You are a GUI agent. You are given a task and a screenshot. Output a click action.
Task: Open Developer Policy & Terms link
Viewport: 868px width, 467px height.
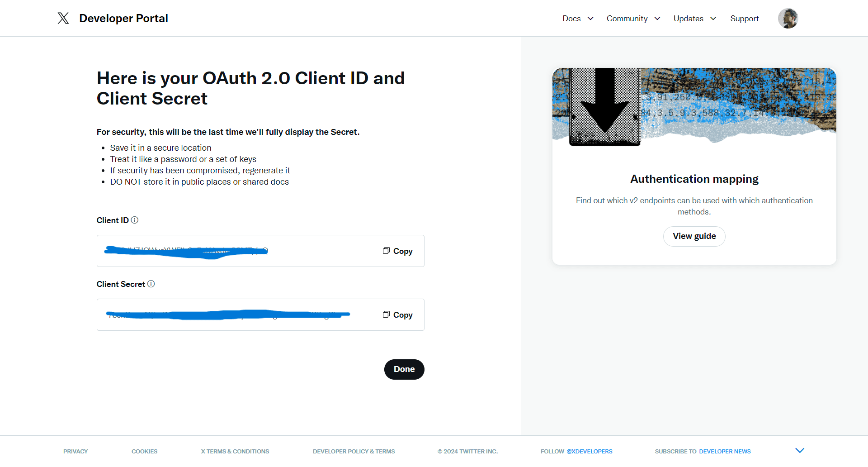pyautogui.click(x=354, y=452)
